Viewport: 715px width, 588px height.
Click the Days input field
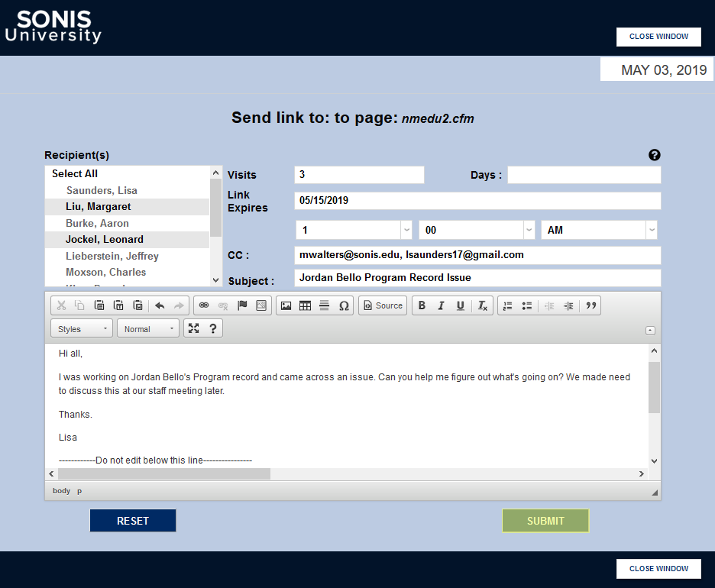[584, 175]
